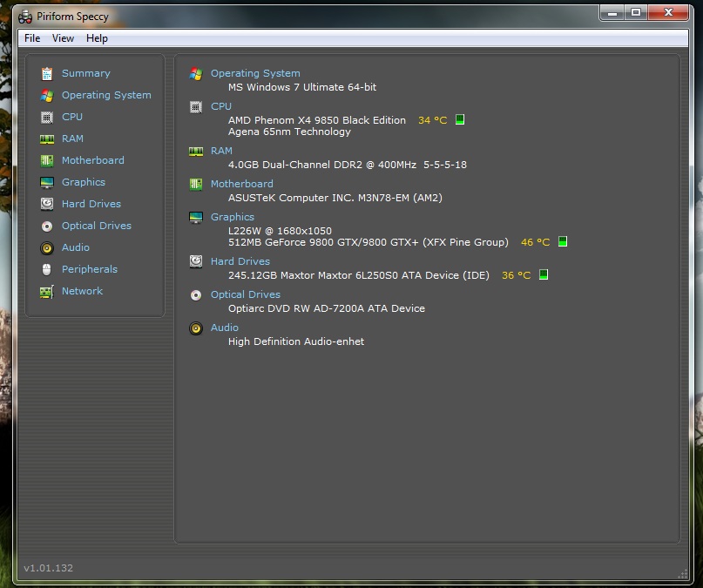Click the CPU heading link in summary
Screen dimensions: 703x588
221,106
